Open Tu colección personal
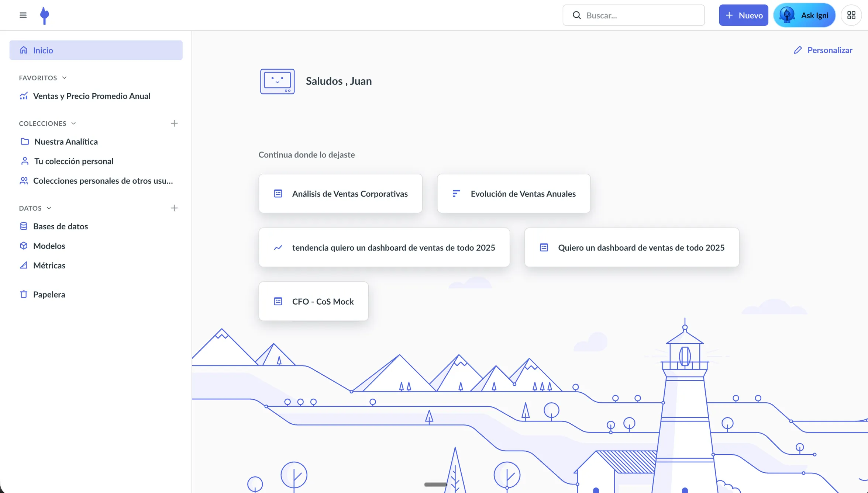This screenshot has width=868, height=493. [x=96, y=161]
